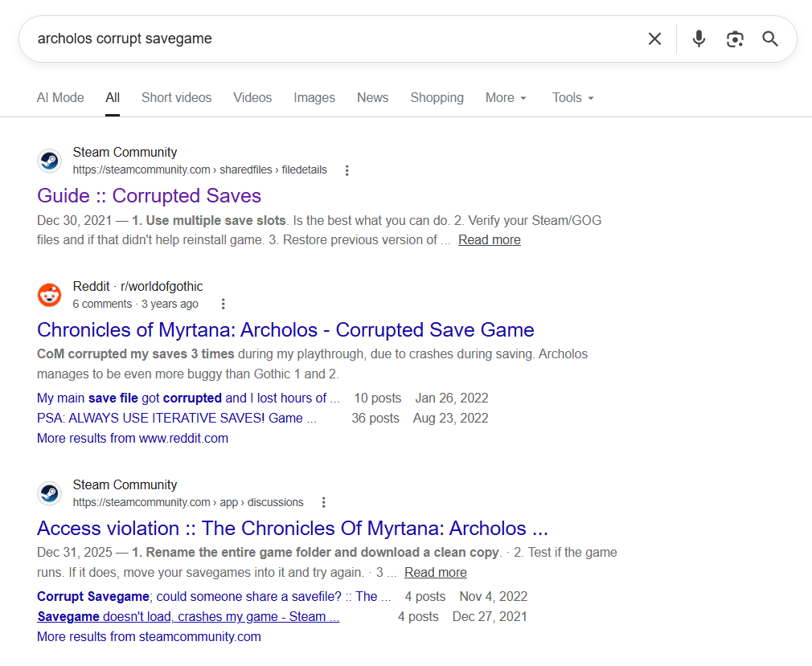
Task: Click the steamcommunity.com sharedfiles filedetails URL
Action: coord(200,170)
